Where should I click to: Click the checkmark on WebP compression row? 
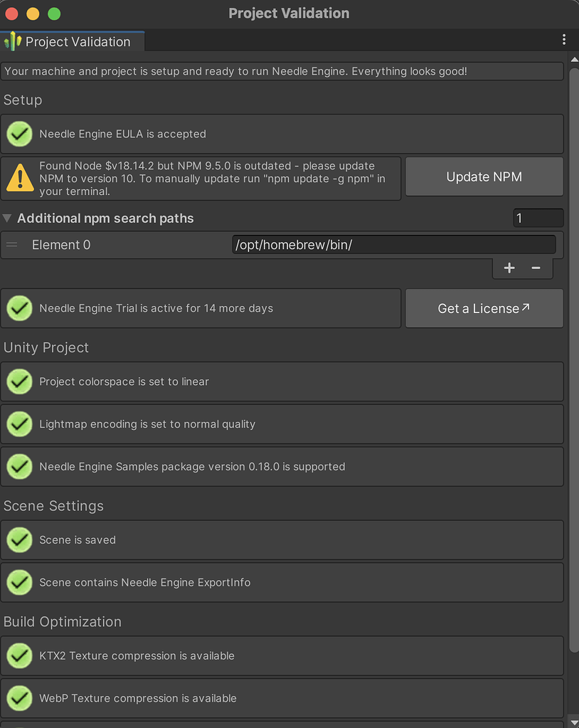pyautogui.click(x=19, y=698)
